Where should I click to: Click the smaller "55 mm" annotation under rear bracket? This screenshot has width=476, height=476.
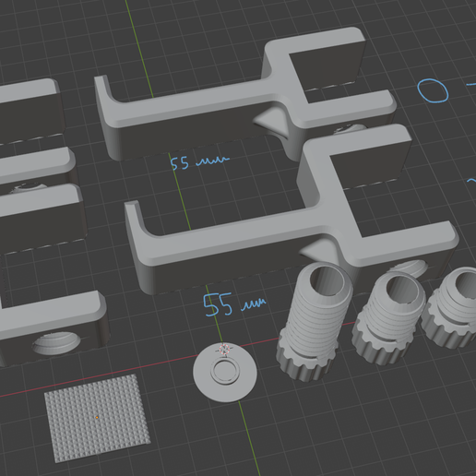tap(200, 162)
